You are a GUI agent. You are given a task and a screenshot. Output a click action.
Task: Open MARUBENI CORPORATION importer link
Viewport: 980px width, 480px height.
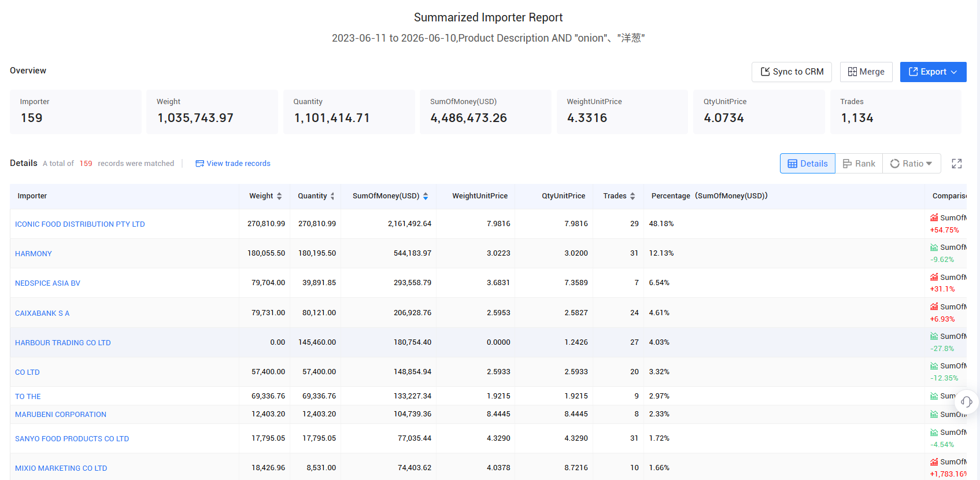[x=61, y=415]
